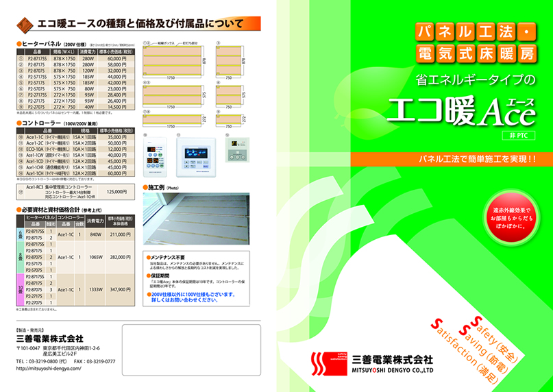
Task: Click the pink 10畳 room size cell
Action: click(x=21, y=289)
